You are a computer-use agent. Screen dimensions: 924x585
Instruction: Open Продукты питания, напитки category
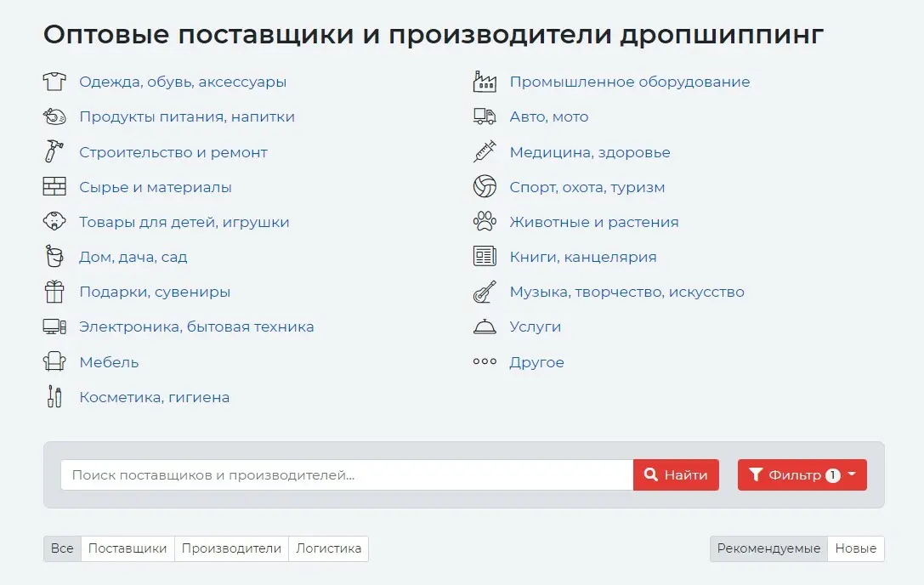[x=187, y=116]
